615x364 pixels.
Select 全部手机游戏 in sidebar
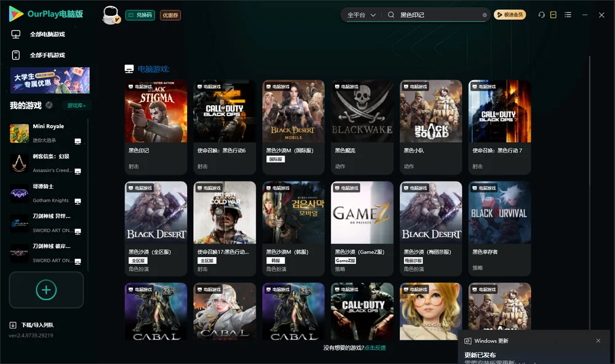[47, 55]
